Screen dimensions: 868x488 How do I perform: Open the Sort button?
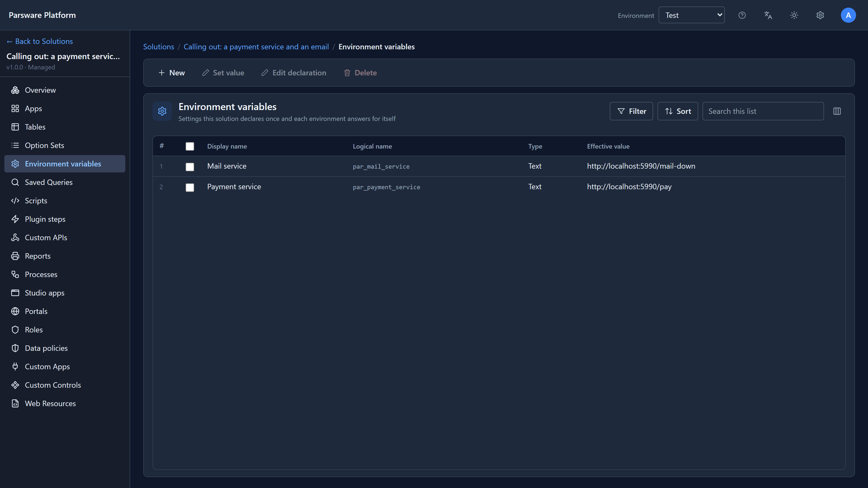678,111
